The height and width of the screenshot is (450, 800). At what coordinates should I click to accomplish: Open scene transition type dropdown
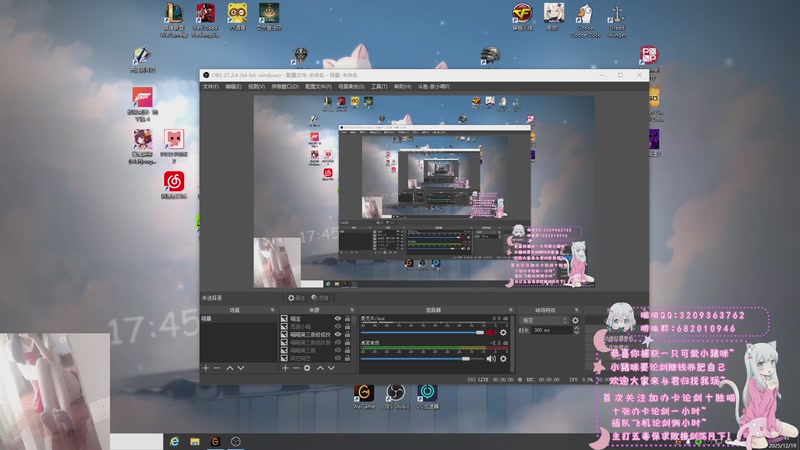click(x=544, y=320)
